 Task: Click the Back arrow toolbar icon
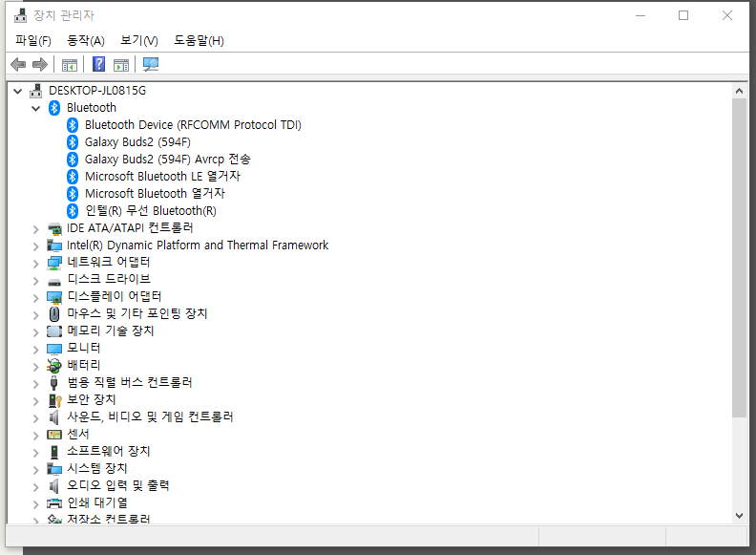[x=18, y=64]
